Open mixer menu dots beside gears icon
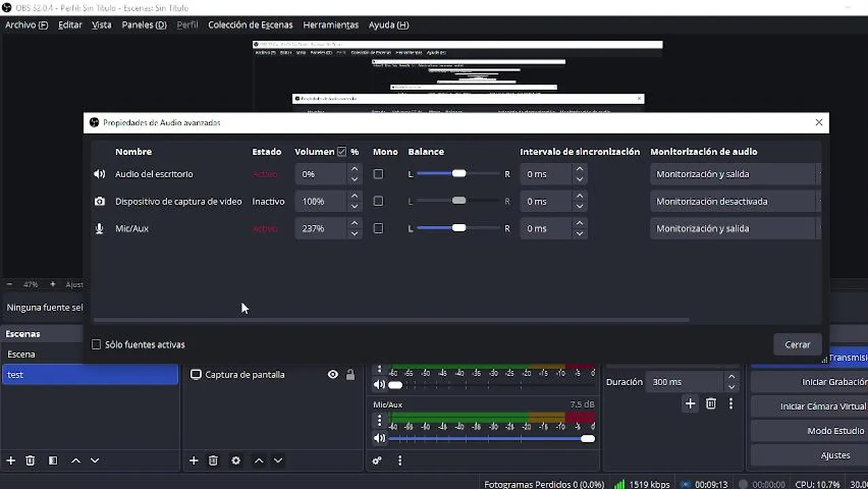 coord(399,460)
